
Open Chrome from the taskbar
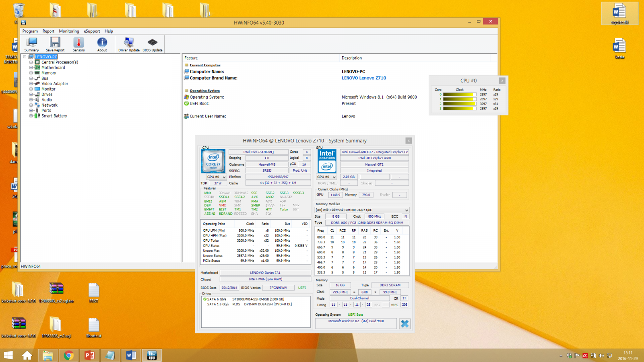[68, 356]
